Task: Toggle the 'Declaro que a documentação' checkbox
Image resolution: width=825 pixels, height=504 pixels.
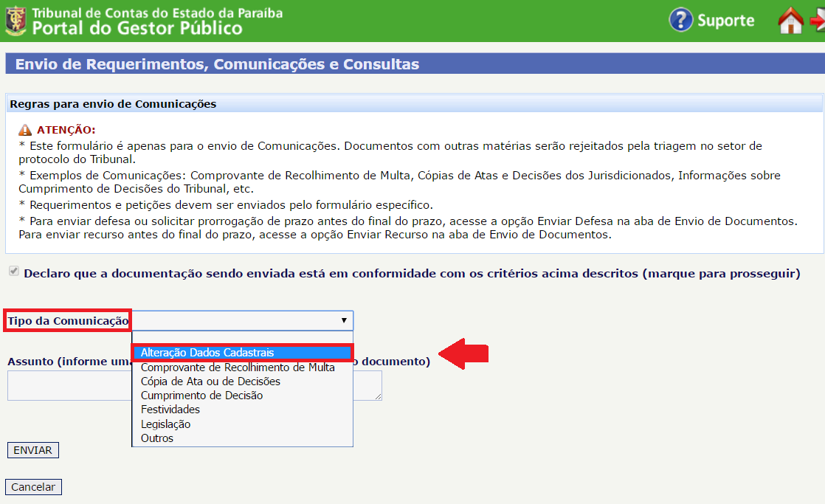Action: [13, 272]
